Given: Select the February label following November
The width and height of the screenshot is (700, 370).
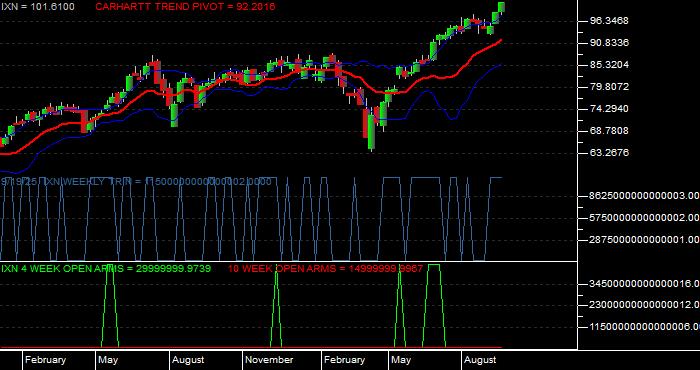Looking at the screenshot, I should pos(345,360).
